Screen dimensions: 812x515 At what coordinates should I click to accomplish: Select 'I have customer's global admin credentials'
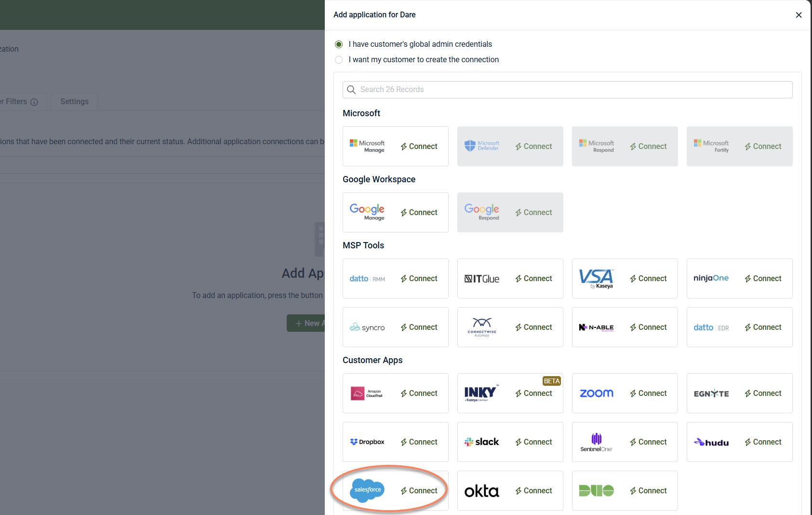pos(339,44)
